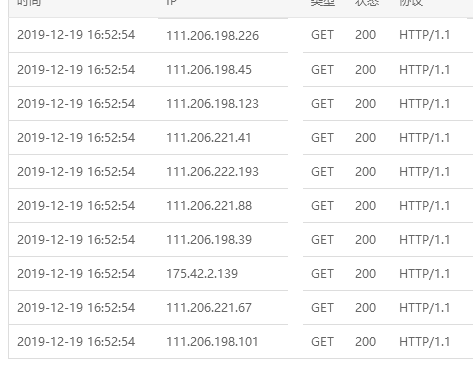The image size is (473, 367).
Task: Select IP address 111.206.221.67
Action: pyautogui.click(x=209, y=308)
